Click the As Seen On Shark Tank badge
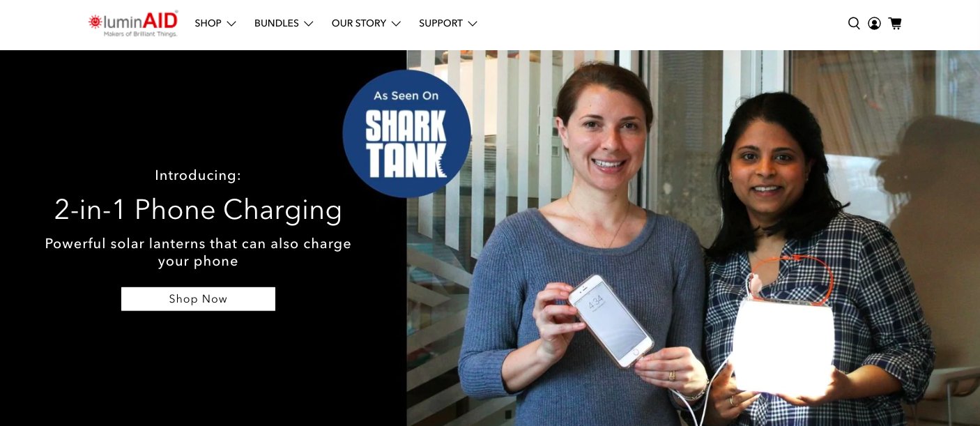Viewport: 980px width, 426px height. tap(406, 133)
